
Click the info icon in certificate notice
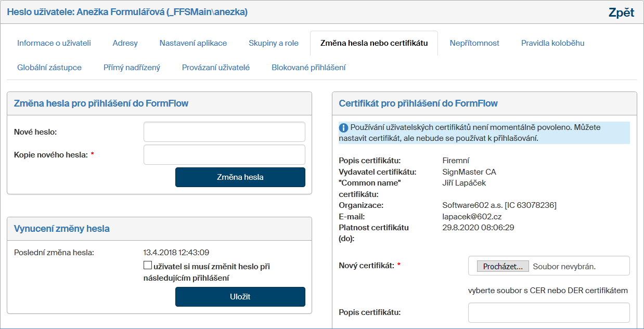tap(344, 128)
